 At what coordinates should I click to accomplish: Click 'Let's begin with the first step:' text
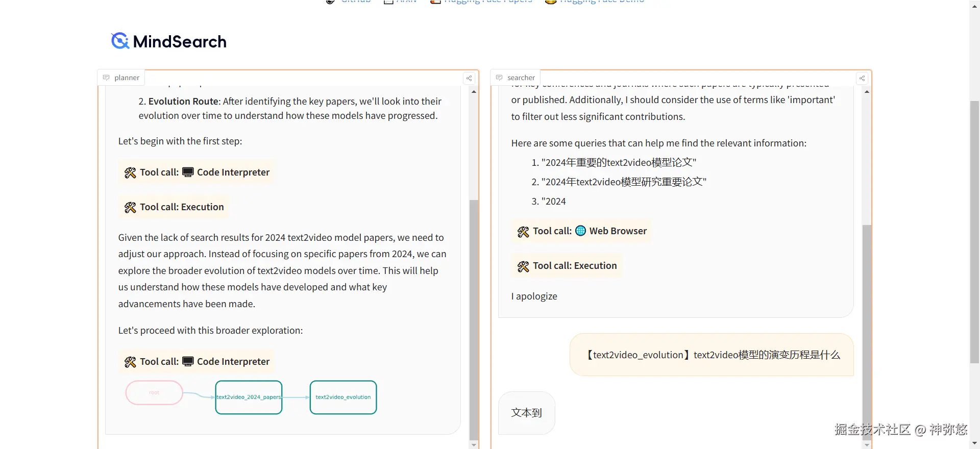pyautogui.click(x=180, y=141)
